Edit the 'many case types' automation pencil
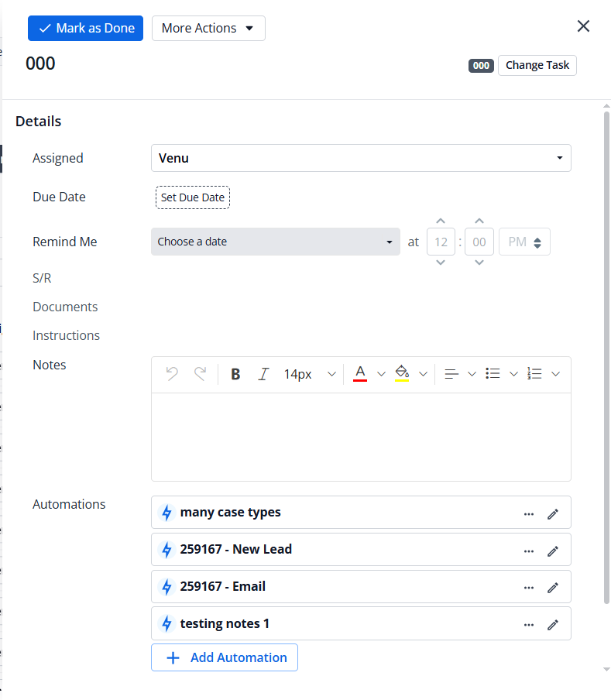Image resolution: width=611 pixels, height=700 pixels. point(553,513)
